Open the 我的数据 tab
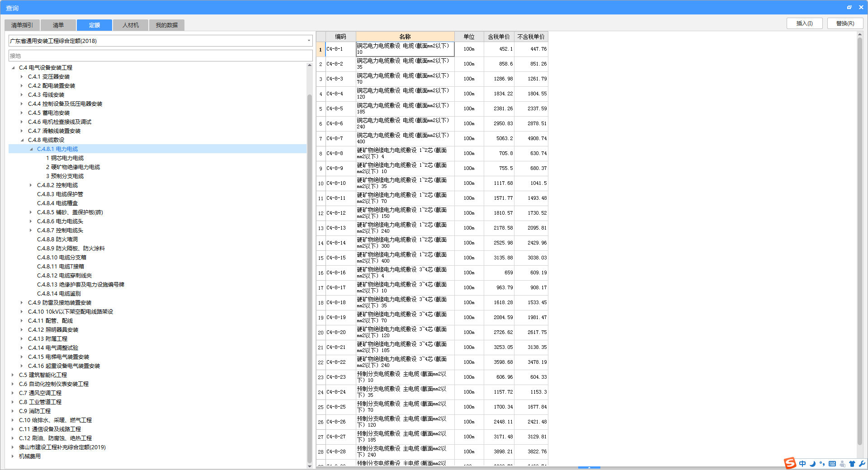The image size is (868, 470). click(167, 25)
